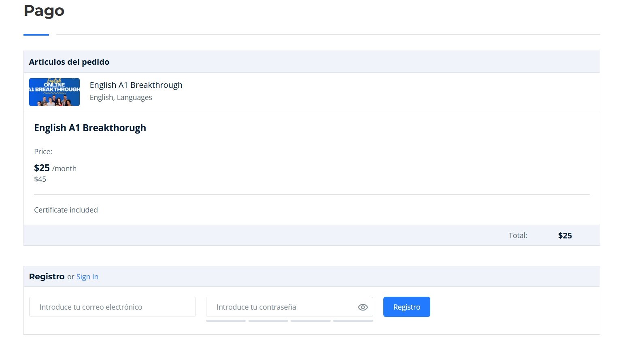Click the "English, Languages" category text

click(x=121, y=98)
